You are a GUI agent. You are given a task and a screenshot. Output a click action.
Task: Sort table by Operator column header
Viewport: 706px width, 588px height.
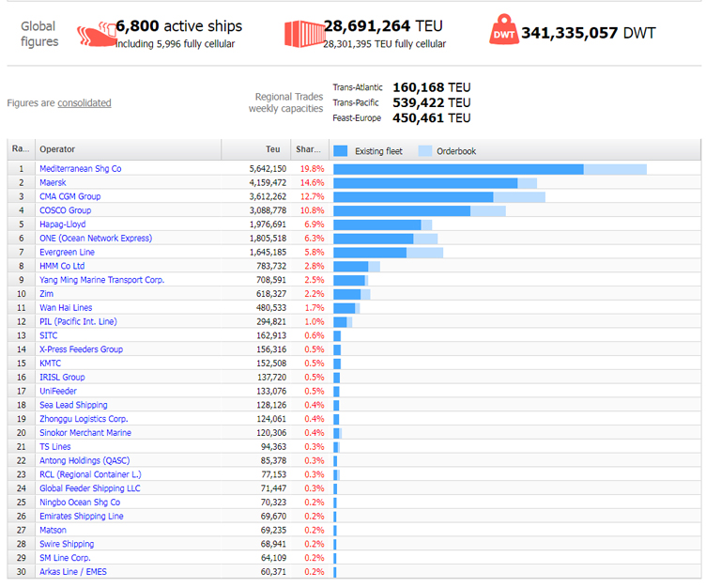click(128, 149)
